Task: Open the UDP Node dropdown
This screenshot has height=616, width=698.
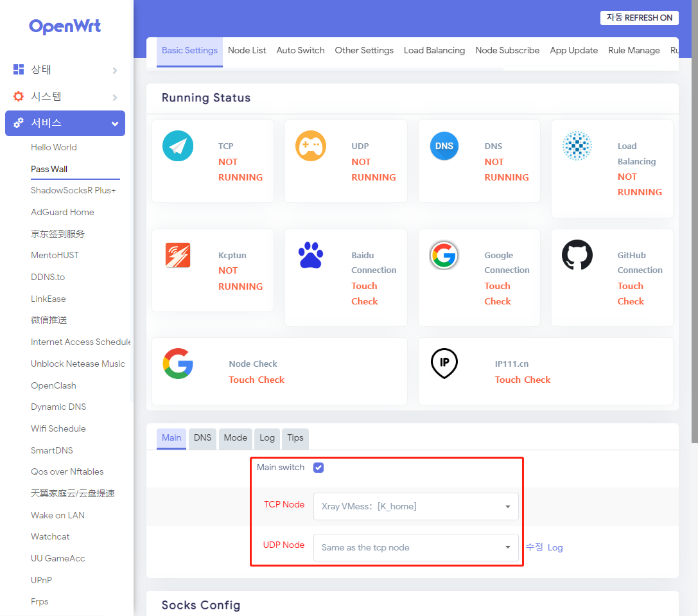Action: coord(415,547)
